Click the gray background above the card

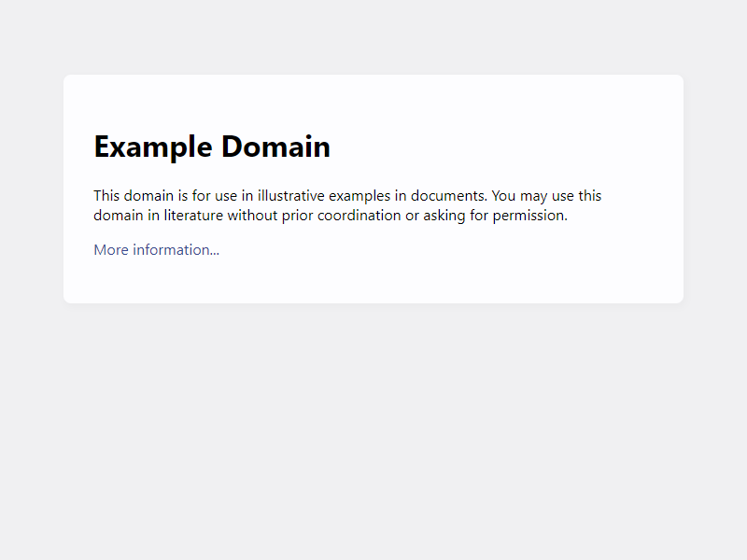point(373,37)
